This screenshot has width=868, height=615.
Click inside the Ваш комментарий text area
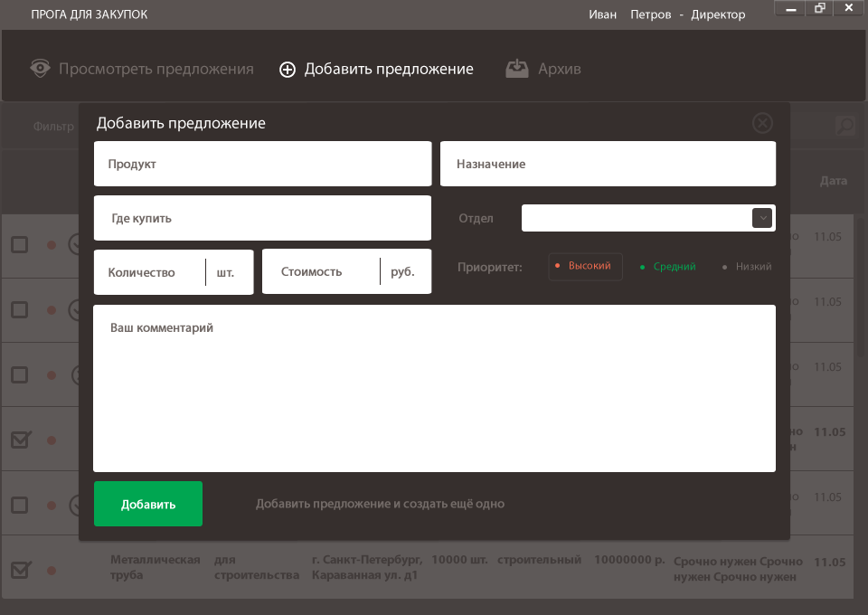coord(434,389)
